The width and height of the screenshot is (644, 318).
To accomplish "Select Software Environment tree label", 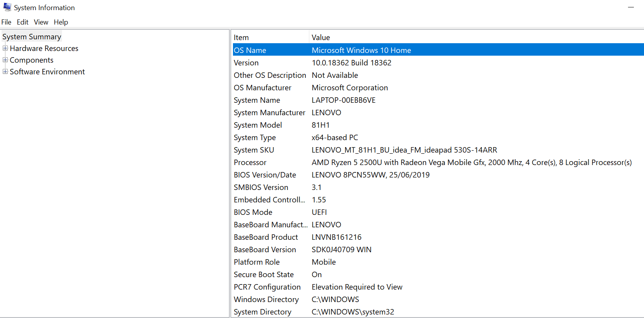I will (x=47, y=72).
